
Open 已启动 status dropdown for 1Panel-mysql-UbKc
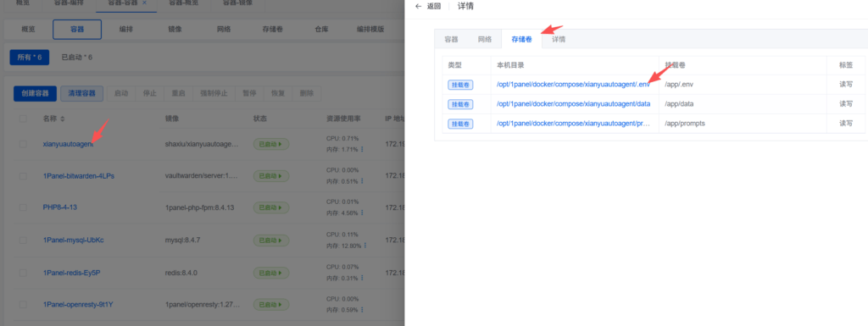pyautogui.click(x=271, y=240)
